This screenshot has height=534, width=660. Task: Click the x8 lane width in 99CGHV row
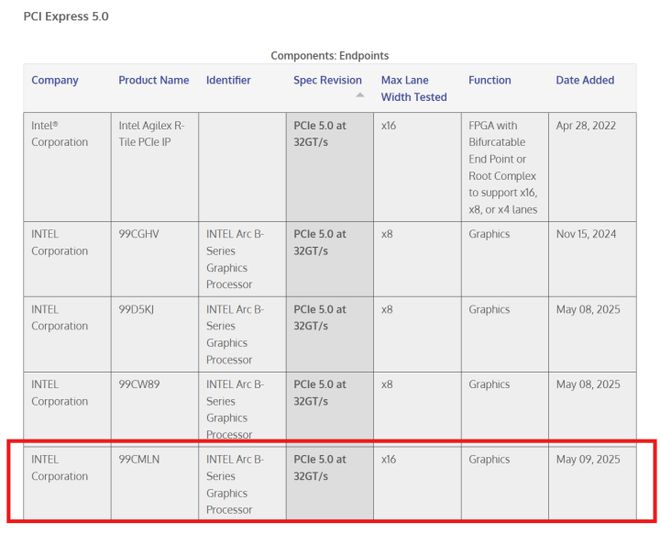click(x=387, y=234)
